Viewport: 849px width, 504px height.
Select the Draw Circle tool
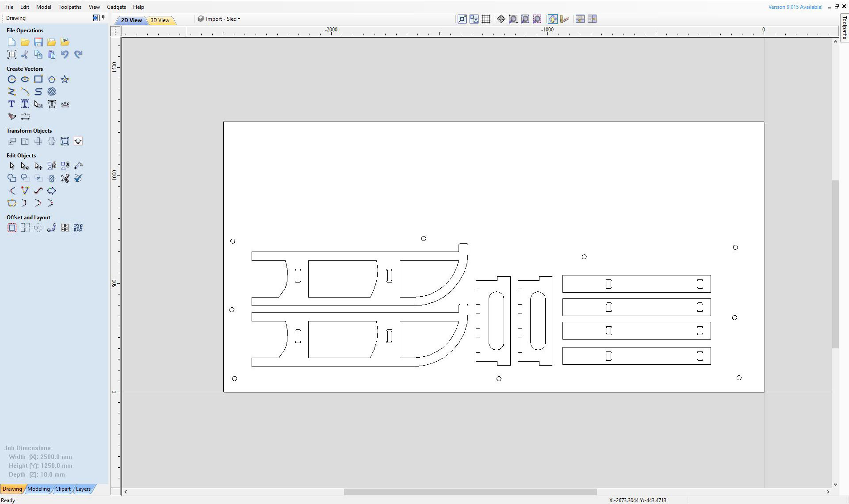12,79
